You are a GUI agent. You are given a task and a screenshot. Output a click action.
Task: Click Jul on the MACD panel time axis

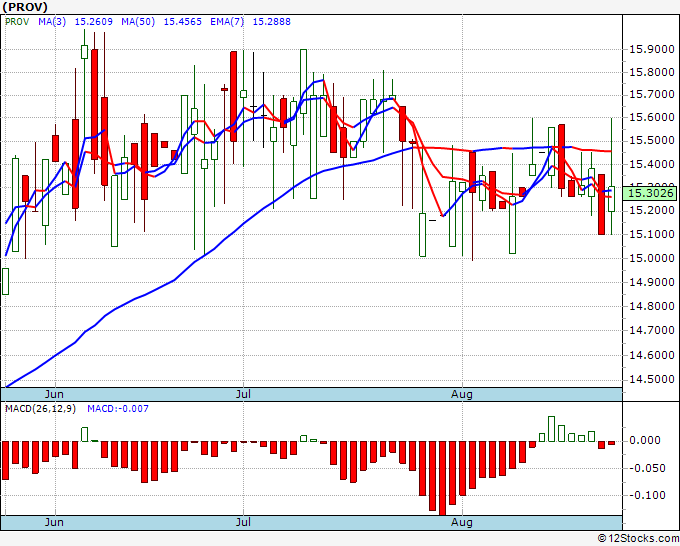(243, 522)
